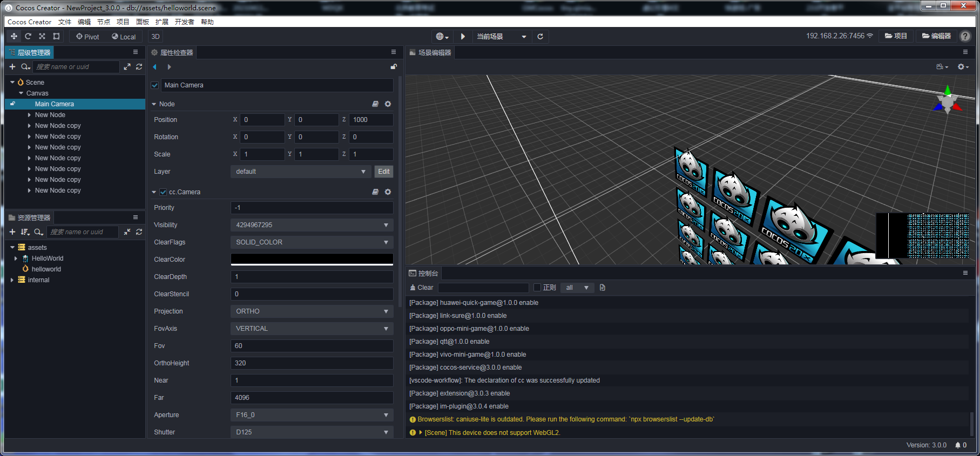The width and height of the screenshot is (980, 456).
Task: Click the play preview button
Action: pyautogui.click(x=463, y=37)
